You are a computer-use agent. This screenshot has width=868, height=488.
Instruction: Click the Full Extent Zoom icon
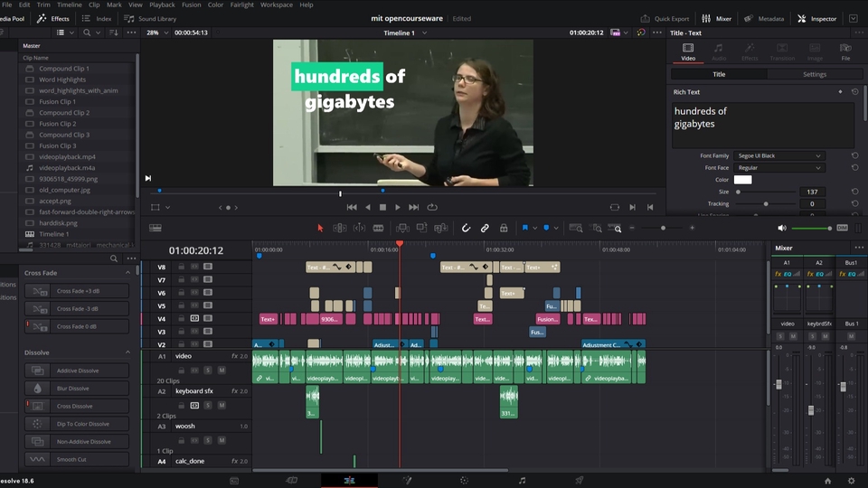576,228
